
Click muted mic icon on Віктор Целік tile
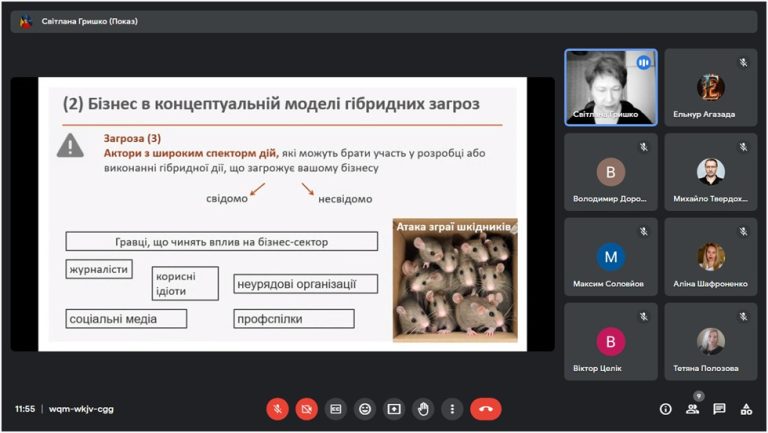644,317
